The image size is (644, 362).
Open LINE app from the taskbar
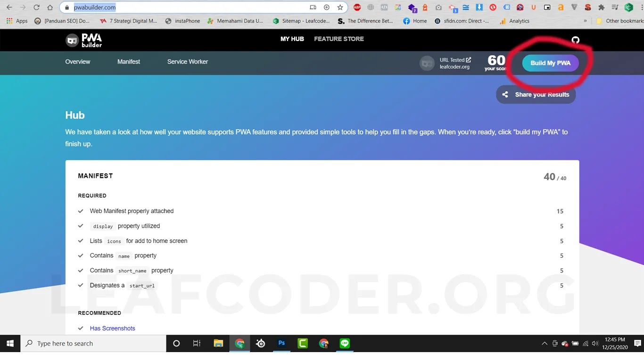click(x=345, y=344)
